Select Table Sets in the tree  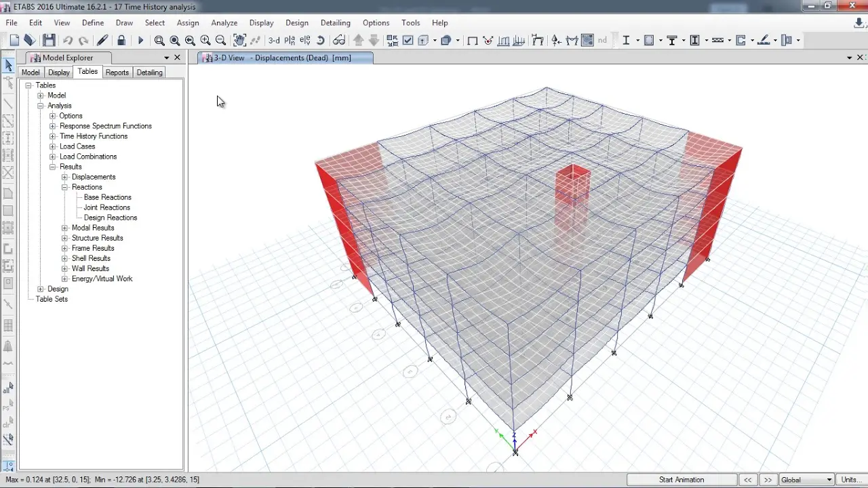tap(52, 299)
